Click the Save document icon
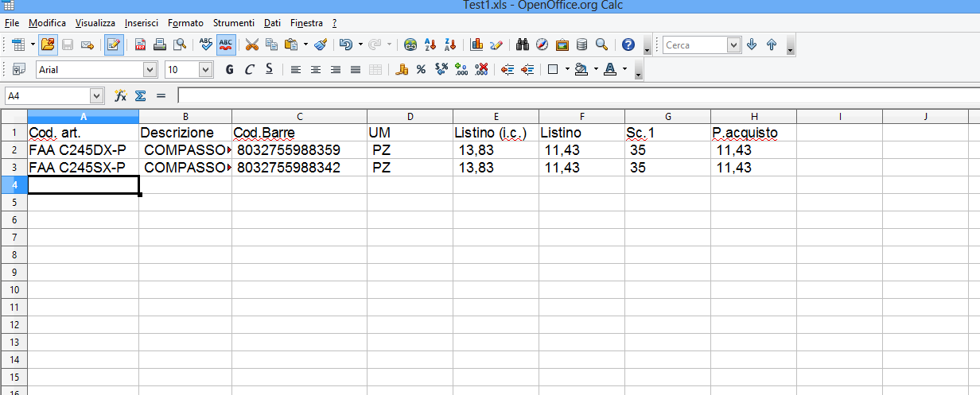This screenshot has width=980, height=395. coord(68,45)
